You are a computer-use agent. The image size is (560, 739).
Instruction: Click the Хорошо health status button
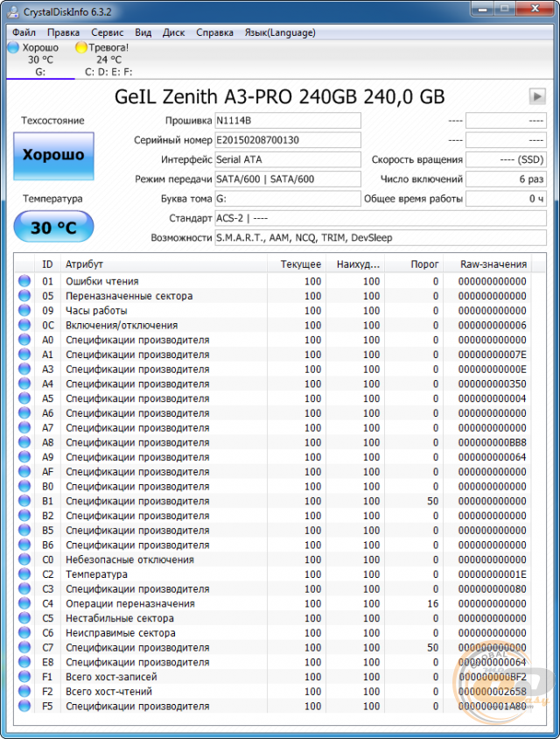[53, 156]
